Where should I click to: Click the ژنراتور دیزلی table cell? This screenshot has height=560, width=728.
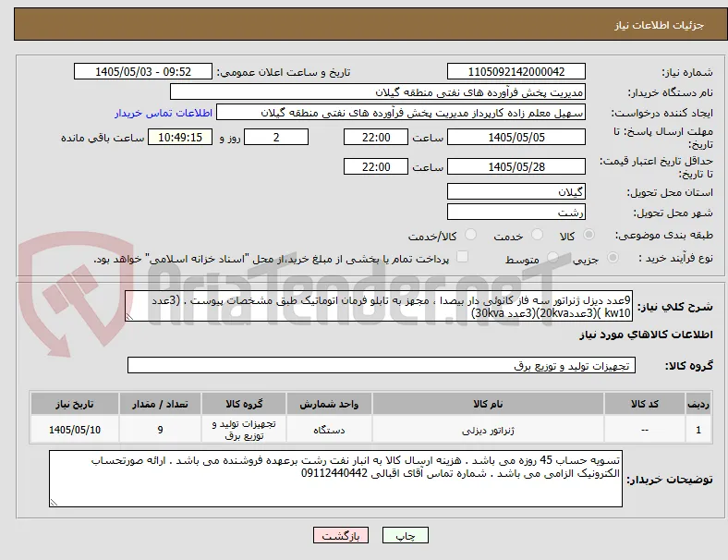[488, 430]
